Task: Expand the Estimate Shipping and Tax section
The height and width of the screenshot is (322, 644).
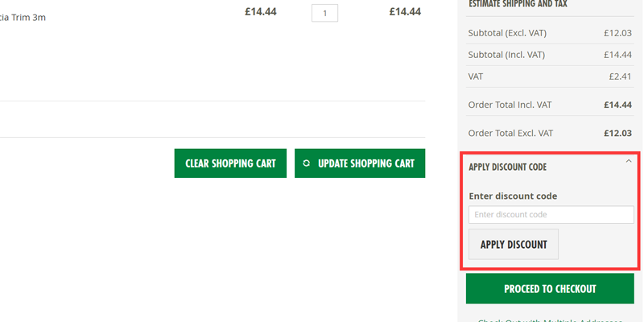Action: 518,4
